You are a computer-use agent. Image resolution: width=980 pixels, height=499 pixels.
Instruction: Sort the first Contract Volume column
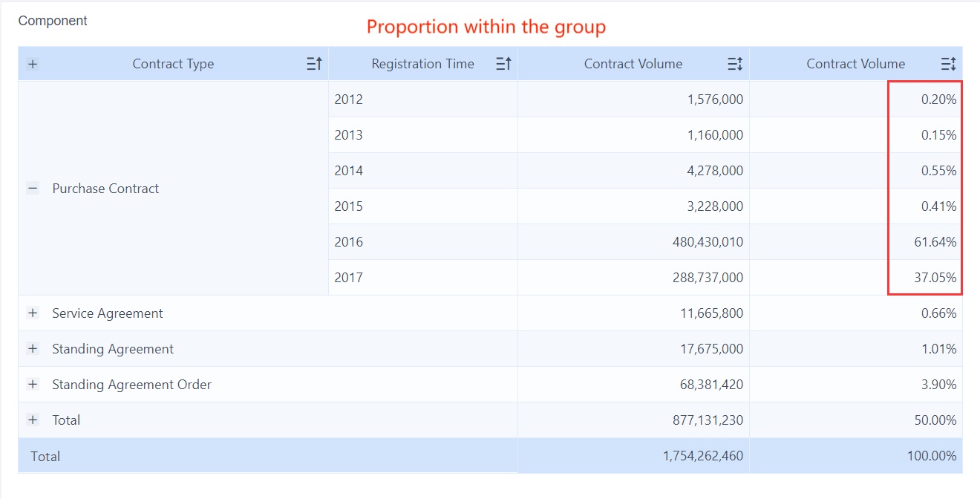click(x=734, y=64)
